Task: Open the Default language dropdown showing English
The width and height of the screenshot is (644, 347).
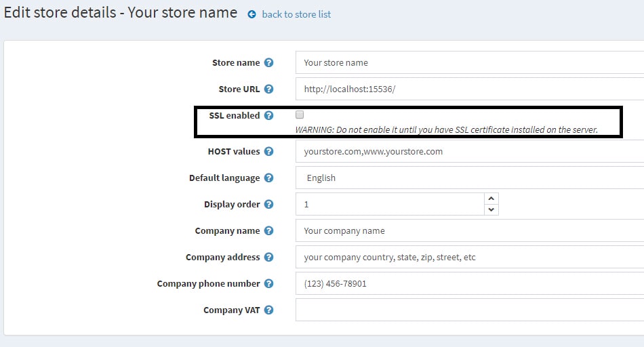Action: [x=470, y=178]
